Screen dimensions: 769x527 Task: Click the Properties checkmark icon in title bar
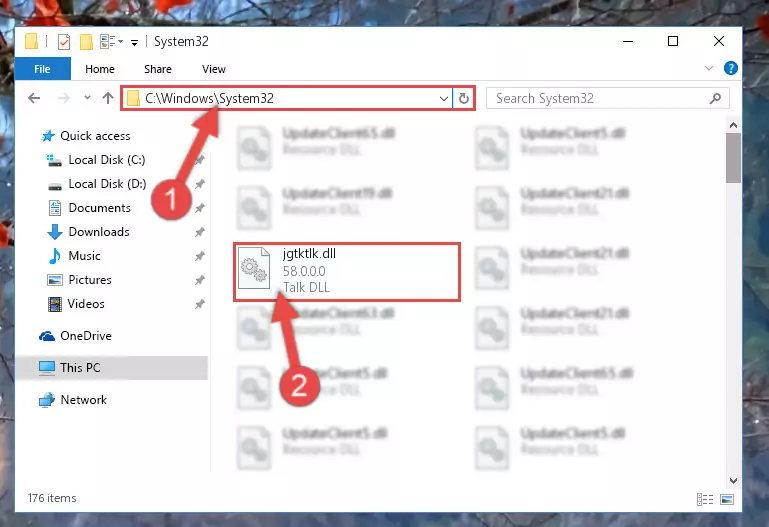click(64, 42)
